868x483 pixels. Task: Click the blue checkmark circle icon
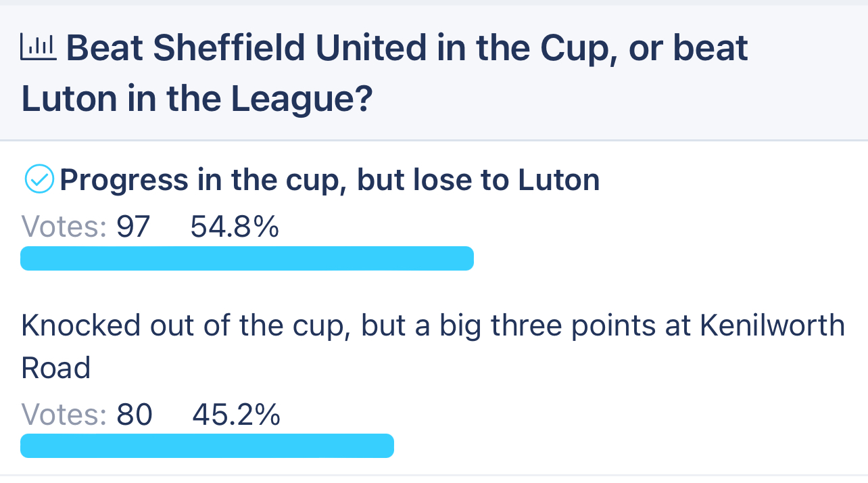click(39, 180)
